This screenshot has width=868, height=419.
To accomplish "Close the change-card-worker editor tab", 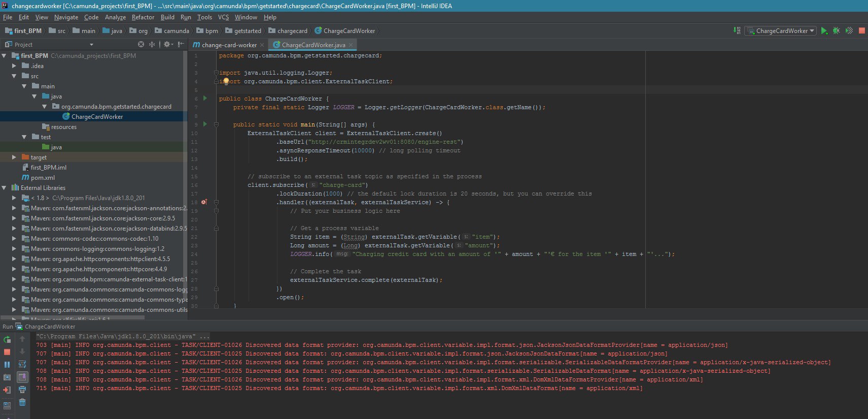I will point(262,45).
